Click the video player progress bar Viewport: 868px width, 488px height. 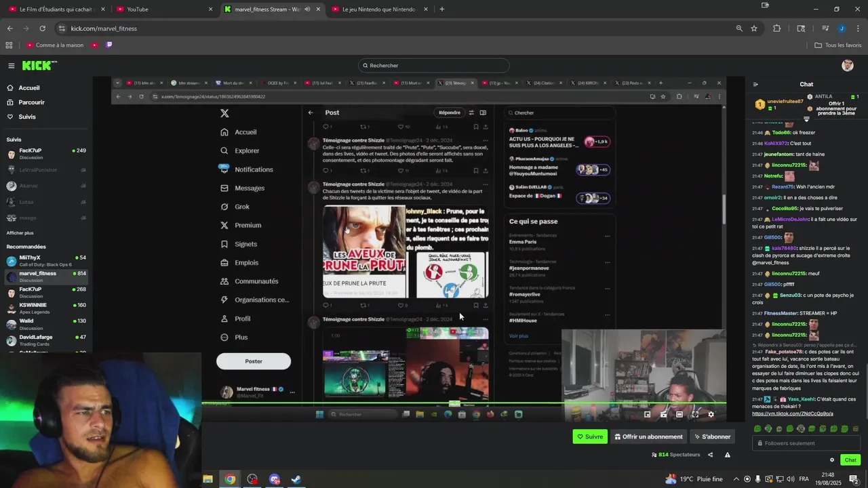[x=464, y=404]
